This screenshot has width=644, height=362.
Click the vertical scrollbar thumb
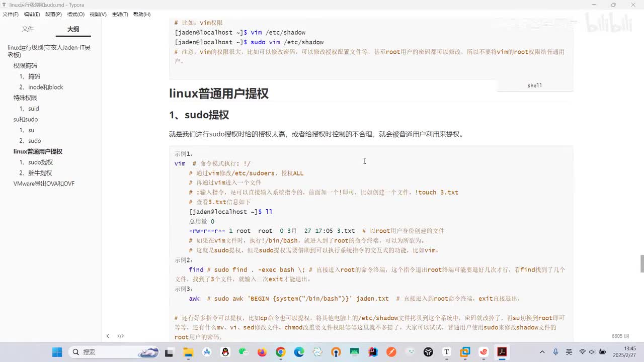coord(641,264)
